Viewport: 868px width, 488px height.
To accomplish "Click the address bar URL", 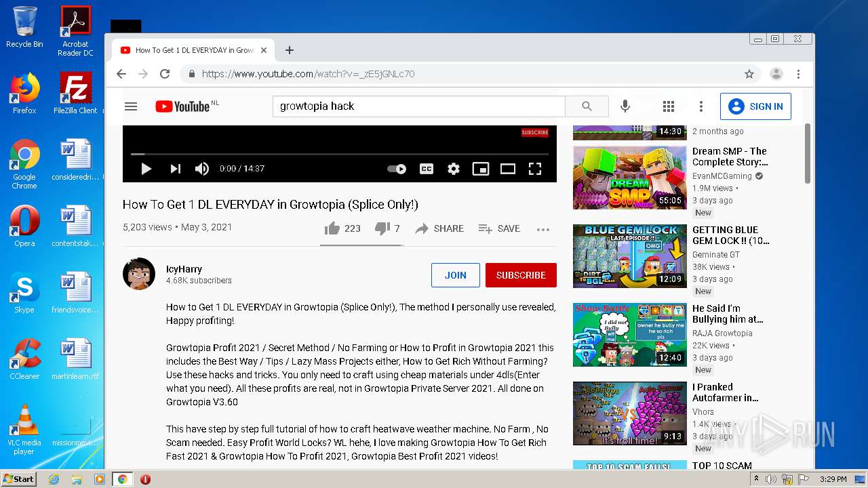I will [x=309, y=74].
